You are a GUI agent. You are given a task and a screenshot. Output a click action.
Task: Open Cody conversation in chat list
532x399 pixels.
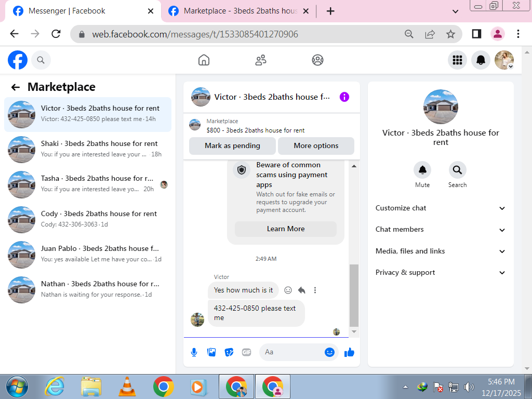pyautogui.click(x=87, y=220)
